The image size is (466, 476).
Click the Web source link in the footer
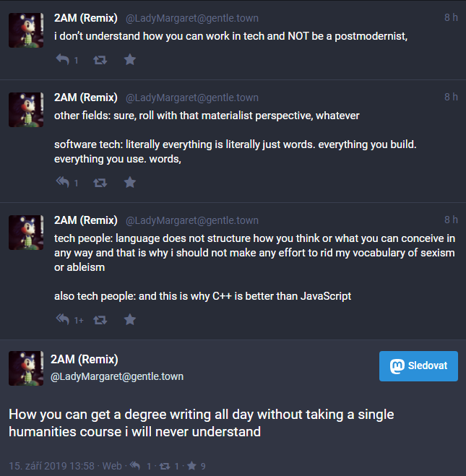pyautogui.click(x=112, y=466)
